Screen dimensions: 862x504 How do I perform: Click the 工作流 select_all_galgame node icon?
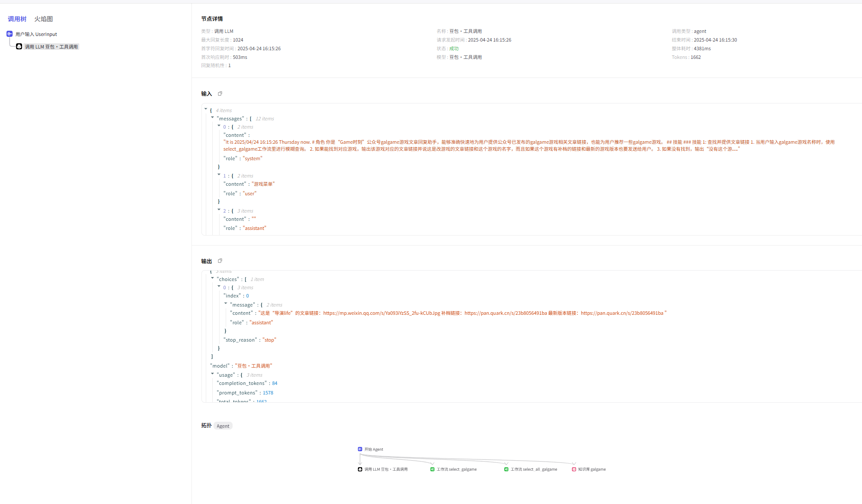pyautogui.click(x=506, y=469)
